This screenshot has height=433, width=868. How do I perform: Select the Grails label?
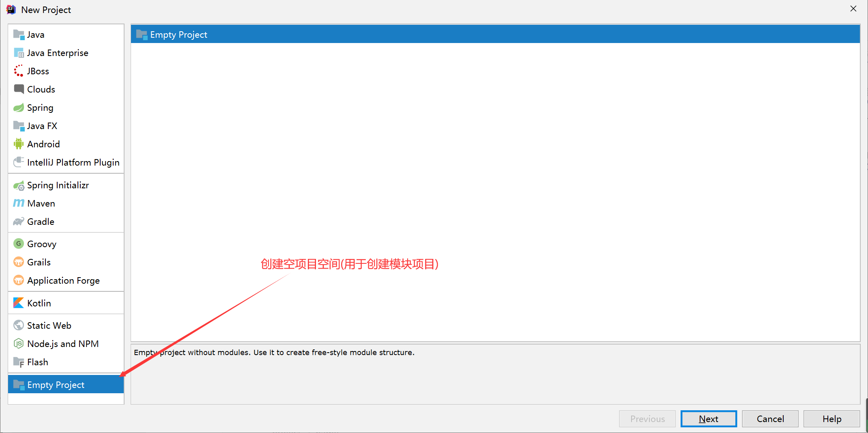pyautogui.click(x=39, y=263)
